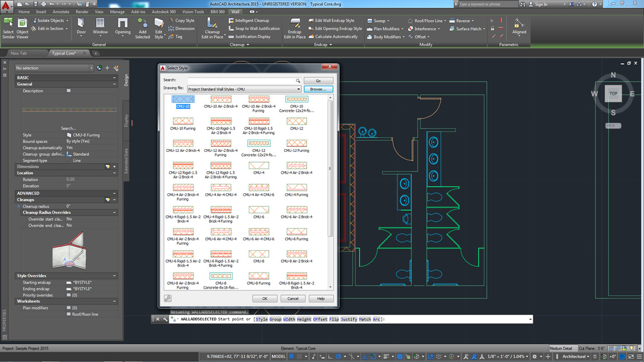Image resolution: width=644 pixels, height=362 pixels.
Task: Collapse the Worksheets section
Action: [115, 301]
